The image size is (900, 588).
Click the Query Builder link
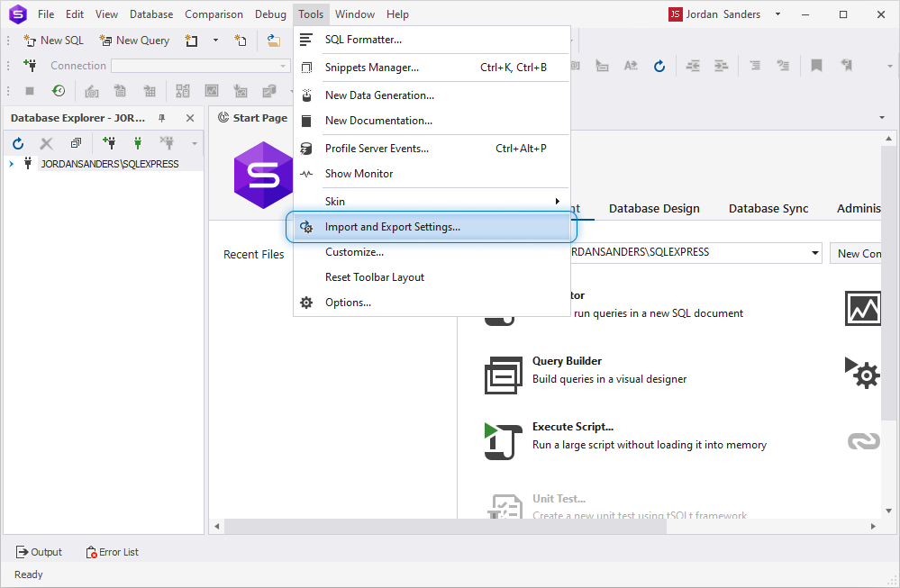567,361
